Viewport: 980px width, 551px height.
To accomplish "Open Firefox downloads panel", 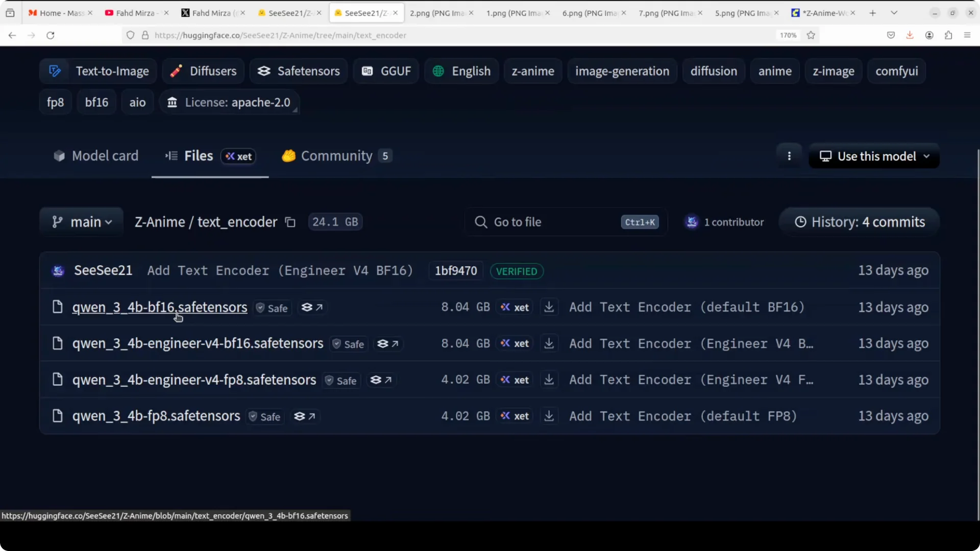I will [x=910, y=35].
